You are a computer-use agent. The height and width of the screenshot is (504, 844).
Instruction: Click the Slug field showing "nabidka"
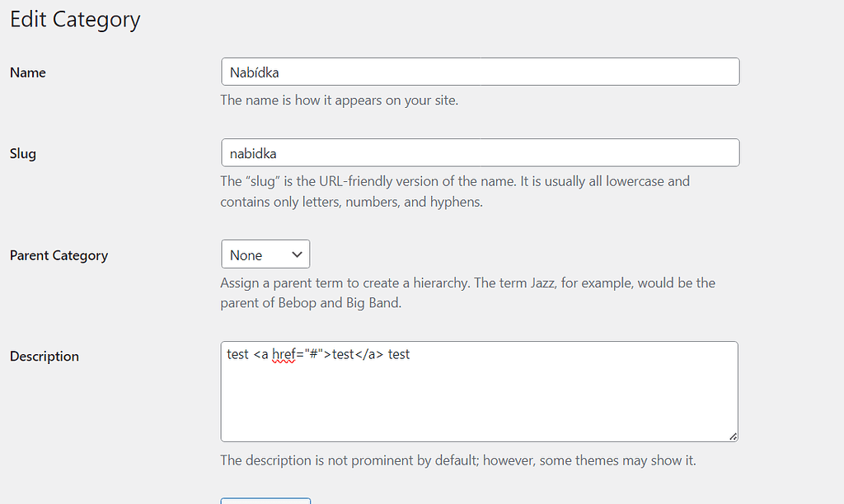point(478,152)
